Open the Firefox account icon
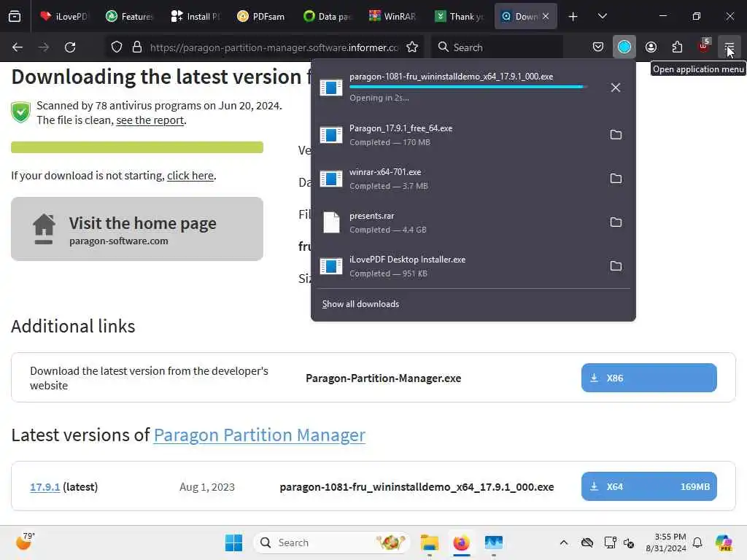This screenshot has width=747, height=560. pos(651,47)
